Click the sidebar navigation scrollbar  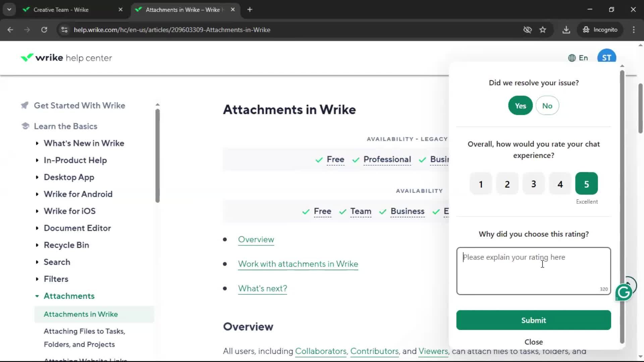pos(157,156)
